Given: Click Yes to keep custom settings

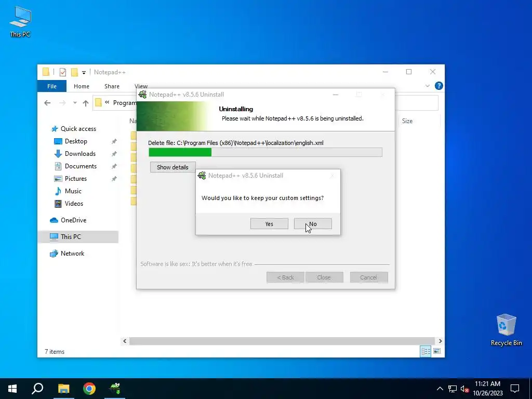Looking at the screenshot, I should [x=269, y=224].
